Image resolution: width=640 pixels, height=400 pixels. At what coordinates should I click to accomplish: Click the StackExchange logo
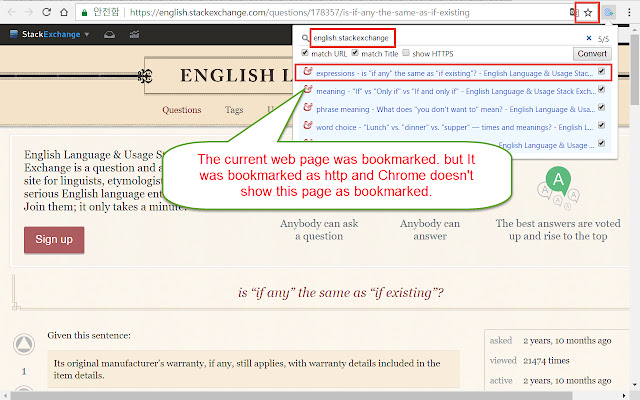[45, 34]
